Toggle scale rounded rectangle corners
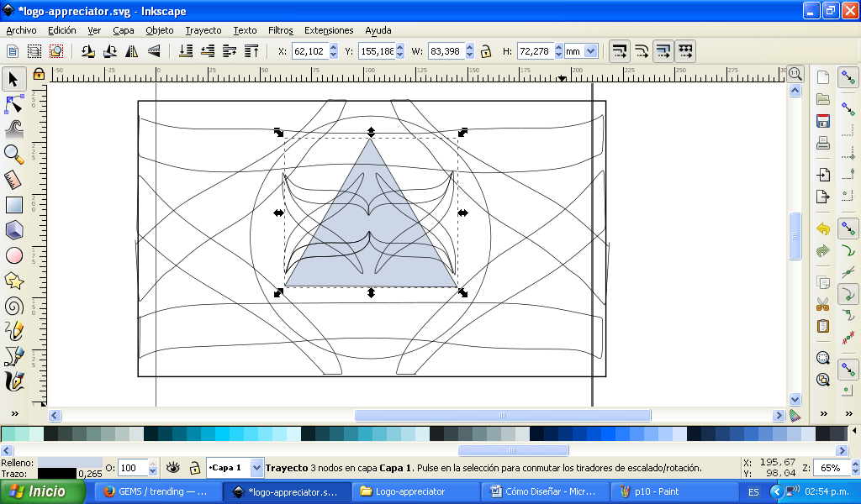Viewport: 861px width, 504px height. pos(642,51)
